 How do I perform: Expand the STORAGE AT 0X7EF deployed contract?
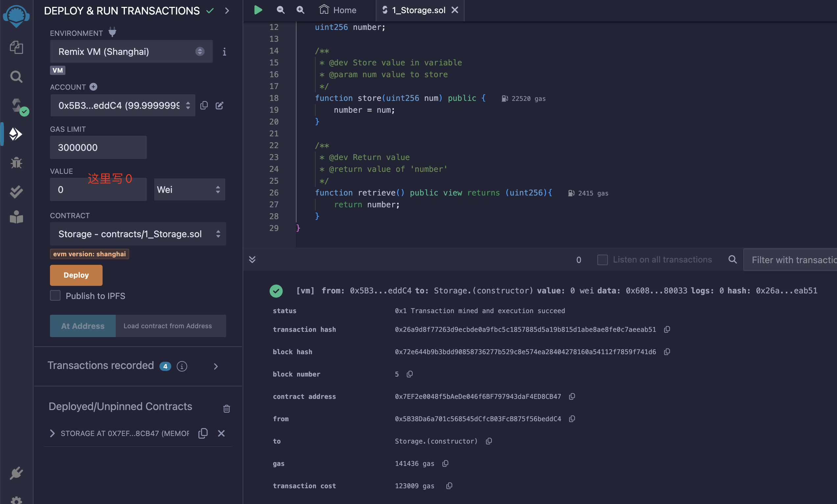pos(52,433)
